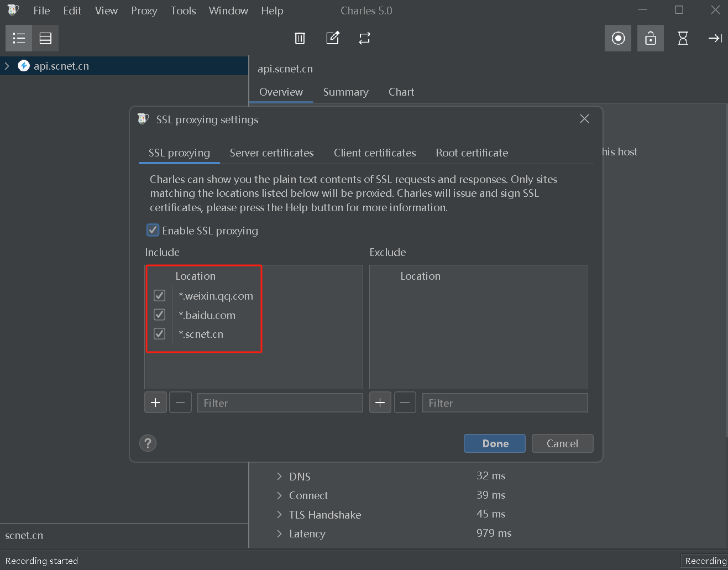Open the Proxy menu
Image resolution: width=728 pixels, height=570 pixels.
(144, 11)
